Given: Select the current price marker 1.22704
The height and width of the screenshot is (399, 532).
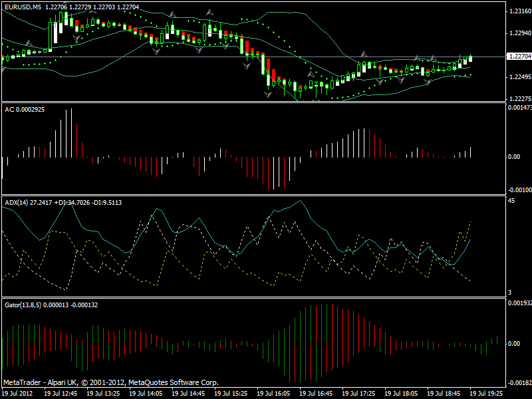Looking at the screenshot, I should coord(519,56).
